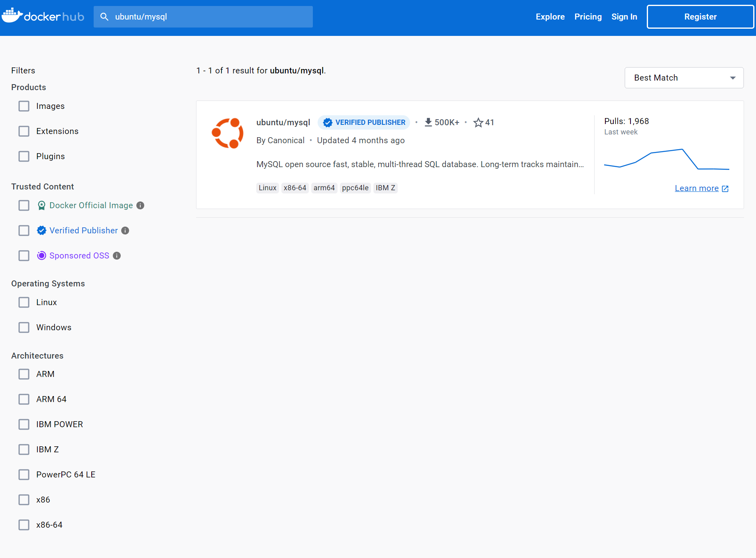This screenshot has width=756, height=558.
Task: Enable the Docker Official Image checkbox
Action: [24, 205]
